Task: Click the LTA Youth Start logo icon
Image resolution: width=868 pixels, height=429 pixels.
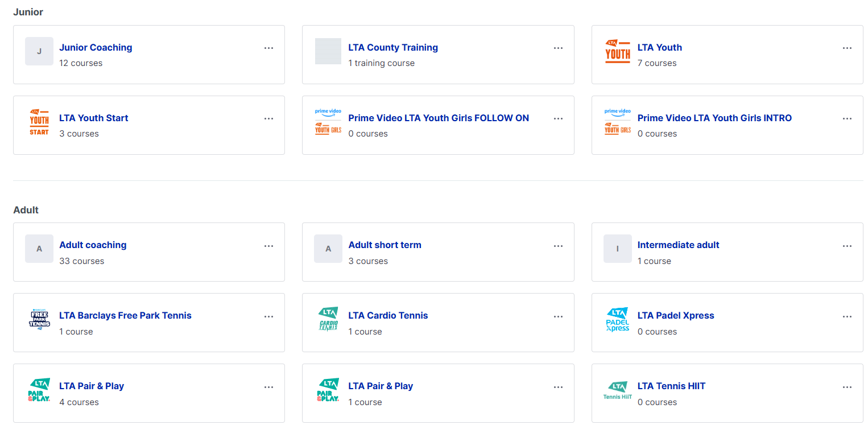Action: [x=39, y=122]
